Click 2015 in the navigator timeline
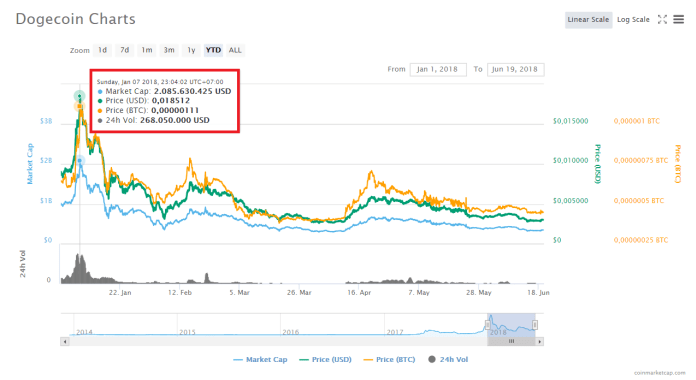Image resolution: width=696 pixels, height=380 pixels. coord(187,332)
